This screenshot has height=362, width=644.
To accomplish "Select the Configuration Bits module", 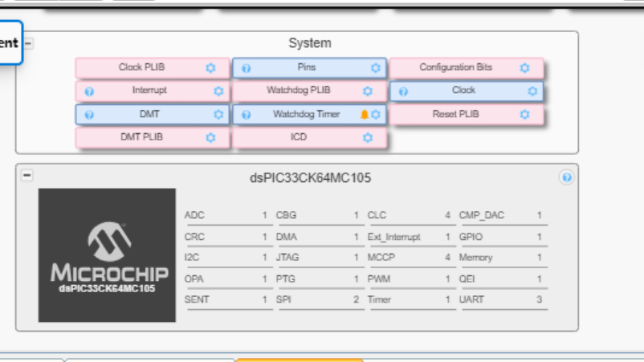I will coord(467,67).
